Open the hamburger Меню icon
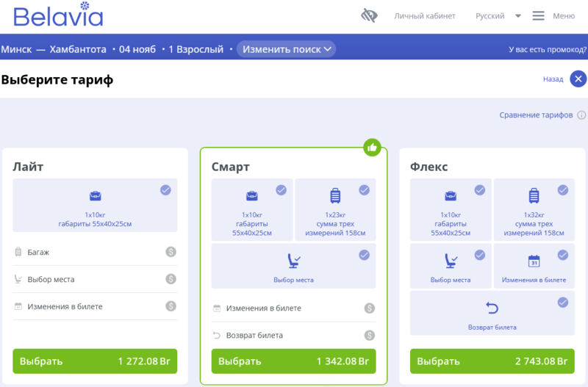Viewport: 588px width, 387px height. (x=539, y=15)
